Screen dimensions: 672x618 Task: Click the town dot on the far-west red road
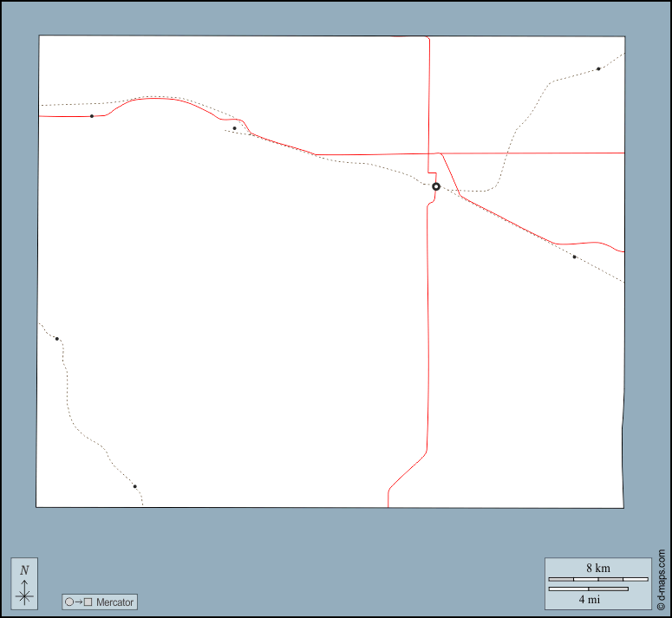coord(92,115)
